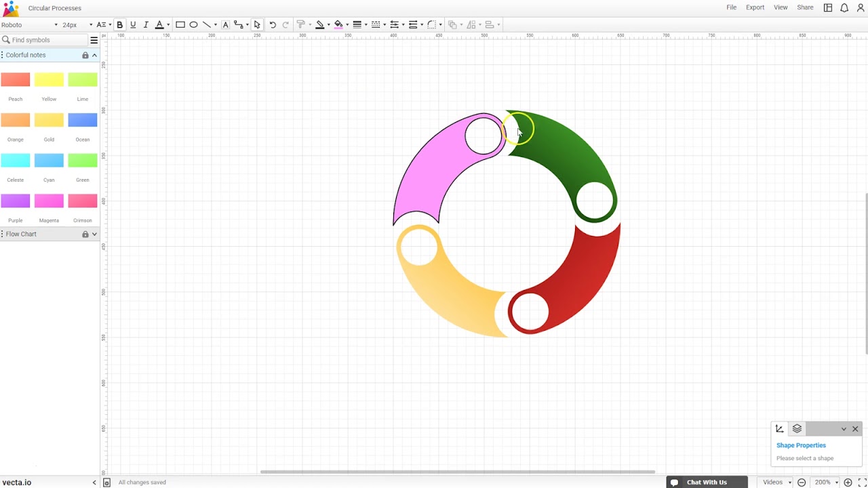This screenshot has height=488, width=868.
Task: Toggle lock on Flow Chart library
Action: [x=85, y=234]
